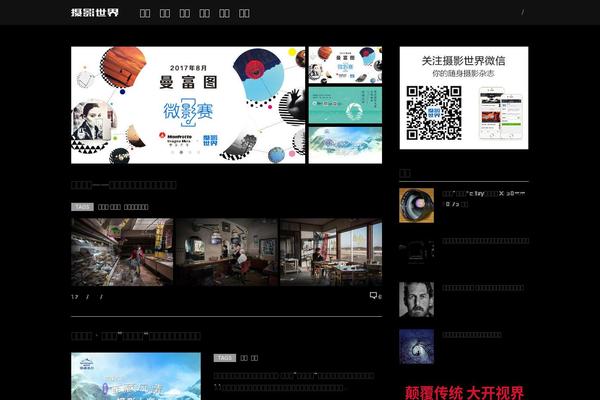Open the bearded man portrait thumbnail
The width and height of the screenshot is (600, 400).
point(416,299)
